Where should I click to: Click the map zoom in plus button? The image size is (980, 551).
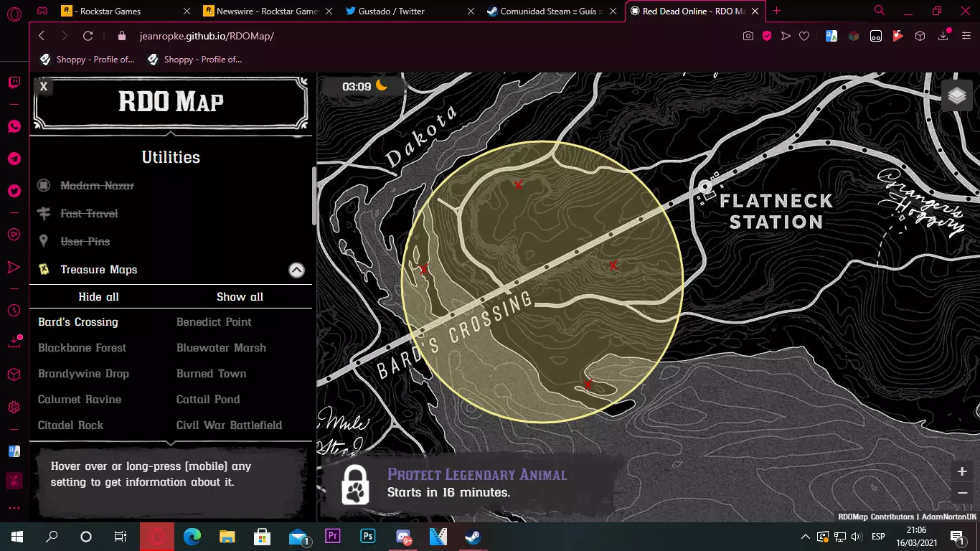tap(962, 471)
